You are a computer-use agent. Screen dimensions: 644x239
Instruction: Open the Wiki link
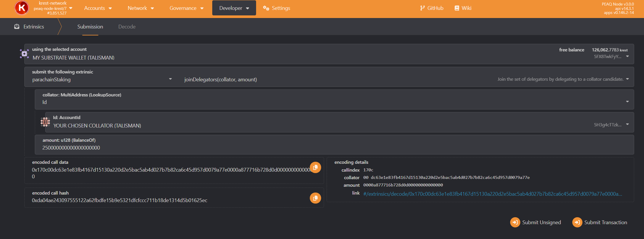pyautogui.click(x=463, y=8)
